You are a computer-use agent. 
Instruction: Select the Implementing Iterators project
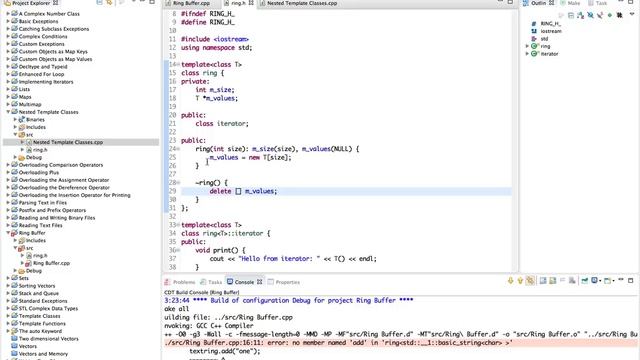(x=46, y=82)
